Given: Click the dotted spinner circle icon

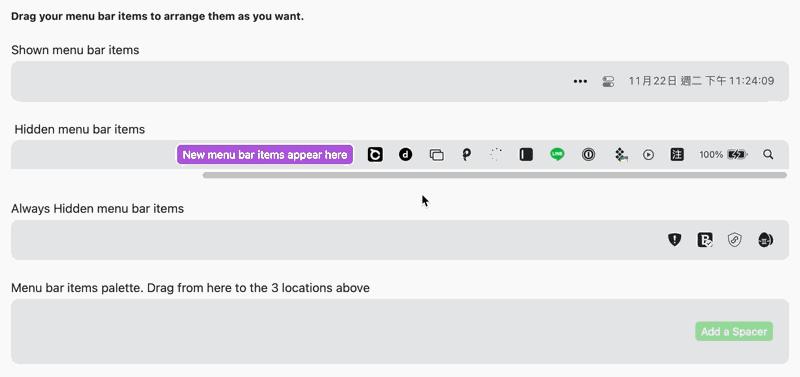Looking at the screenshot, I should point(496,155).
